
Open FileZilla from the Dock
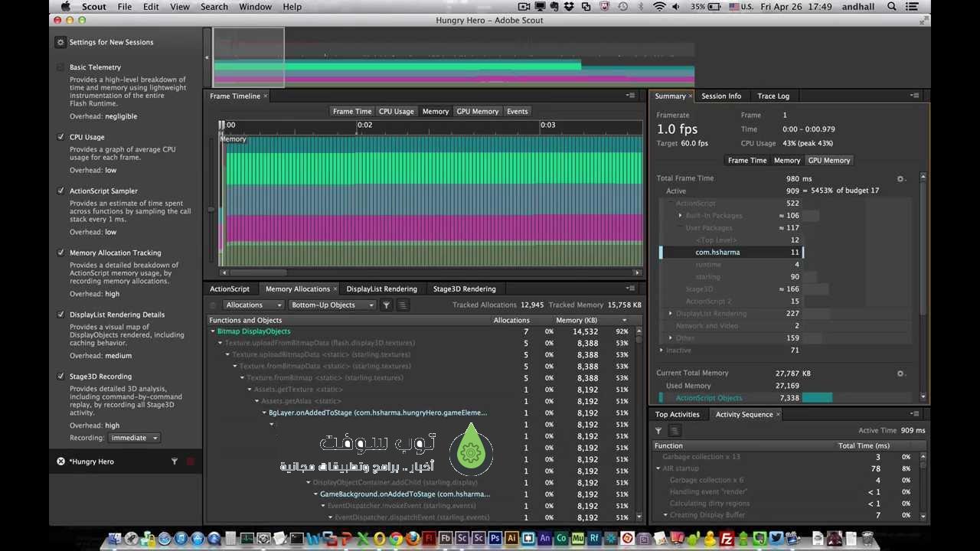[727, 539]
